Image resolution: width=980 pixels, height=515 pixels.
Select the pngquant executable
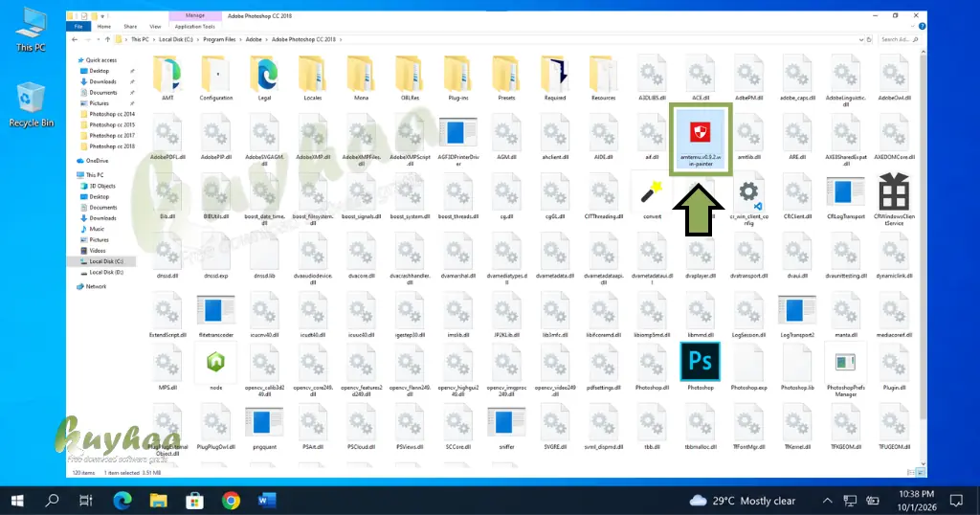264,428
